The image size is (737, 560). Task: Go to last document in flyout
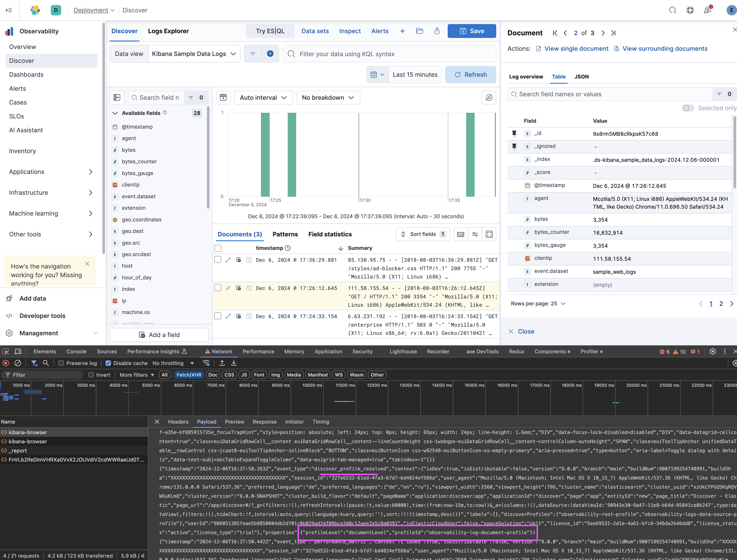[613, 33]
